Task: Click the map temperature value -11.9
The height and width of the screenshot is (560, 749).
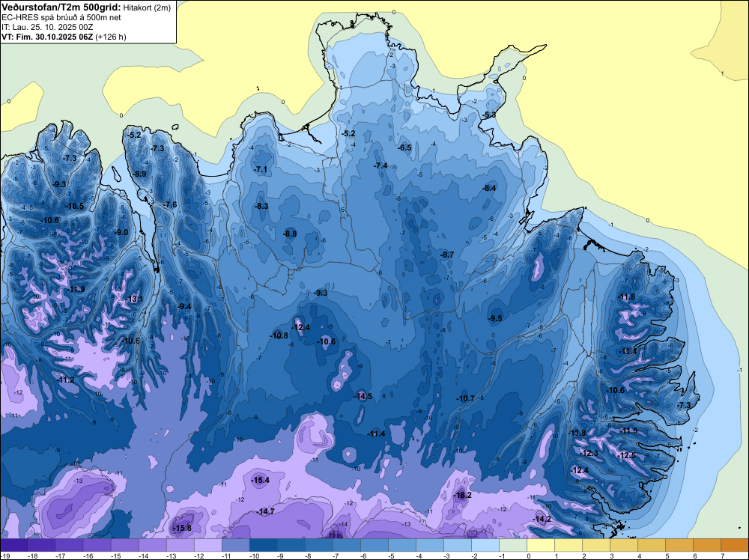Action: [x=76, y=289]
